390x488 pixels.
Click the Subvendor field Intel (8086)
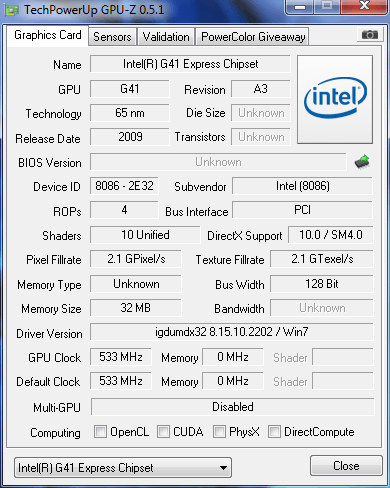click(x=302, y=186)
